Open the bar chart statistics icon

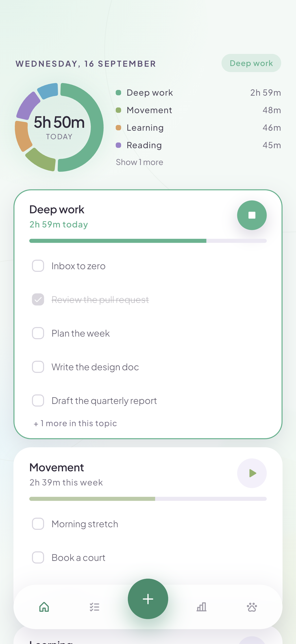click(x=201, y=607)
